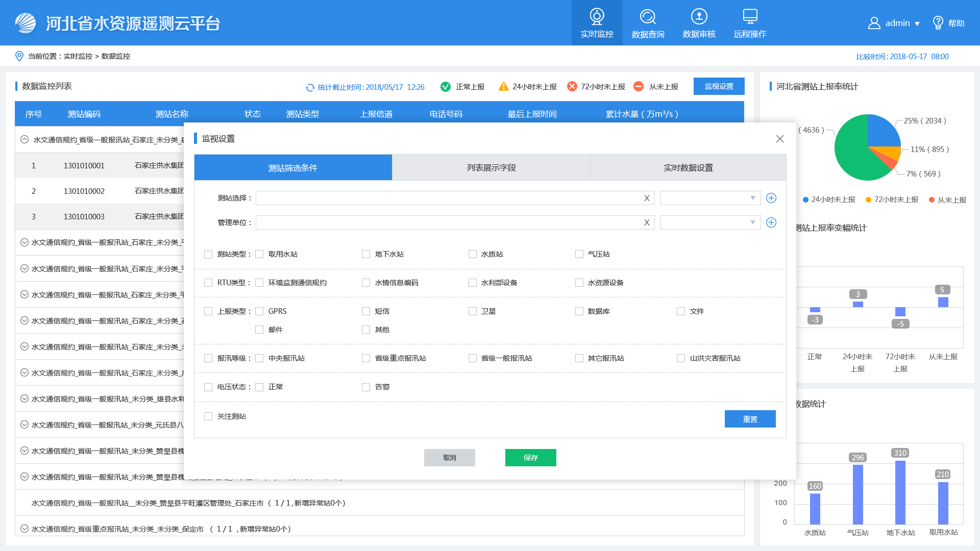Check the GPRS checkbox

259,311
